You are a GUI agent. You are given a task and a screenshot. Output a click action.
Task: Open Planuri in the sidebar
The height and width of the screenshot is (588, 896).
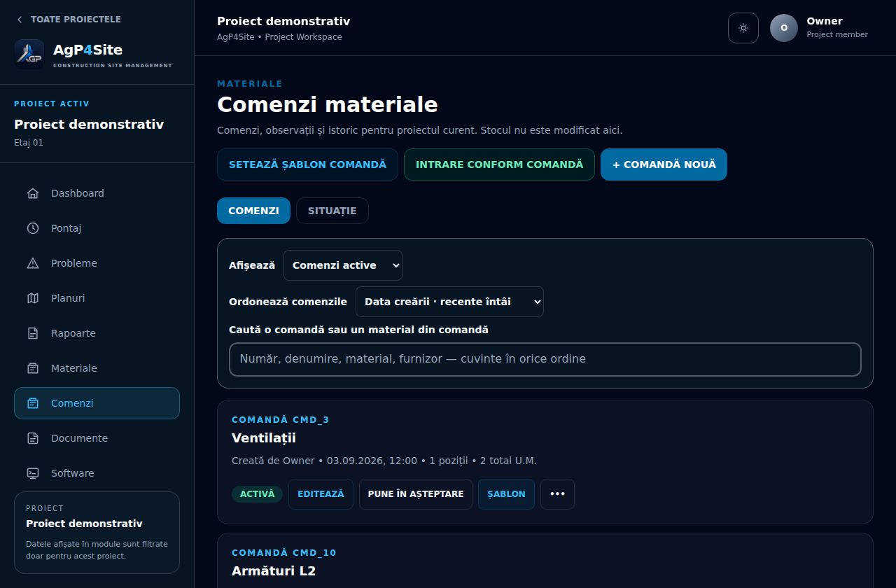coord(97,298)
